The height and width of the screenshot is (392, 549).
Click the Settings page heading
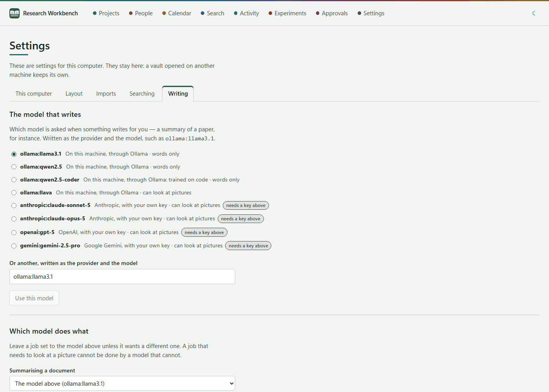[30, 46]
